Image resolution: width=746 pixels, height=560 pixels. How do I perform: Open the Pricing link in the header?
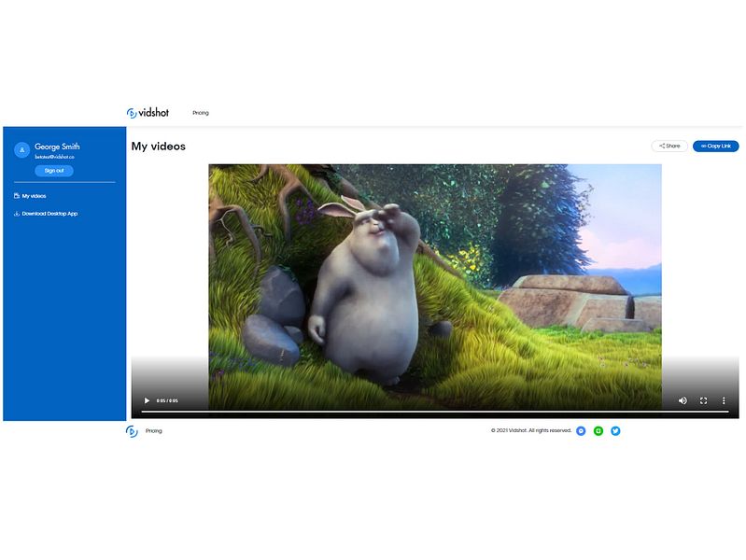201,113
